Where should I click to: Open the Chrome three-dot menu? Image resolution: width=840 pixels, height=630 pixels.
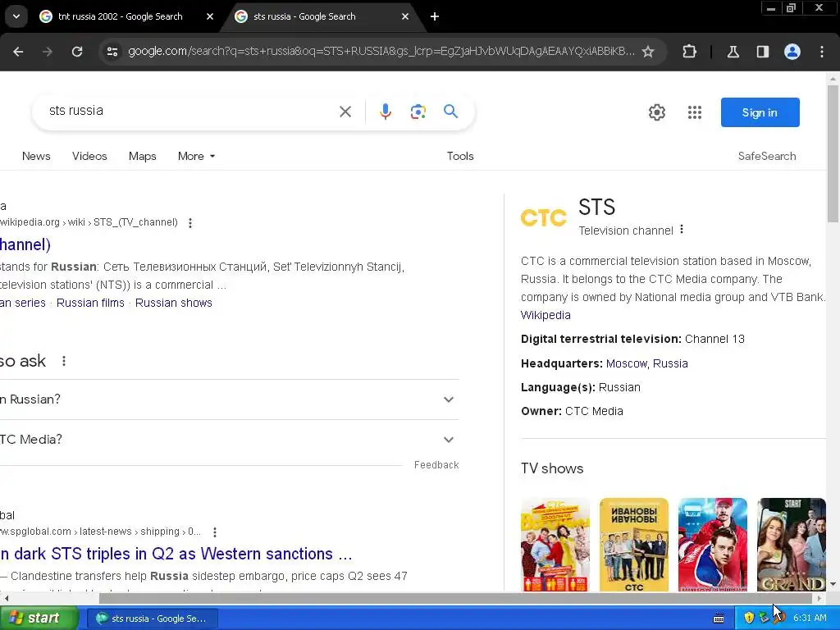coord(822,52)
